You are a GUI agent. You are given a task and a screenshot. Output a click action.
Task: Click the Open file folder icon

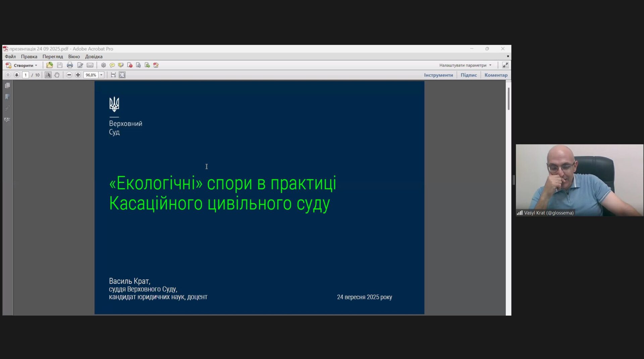50,65
